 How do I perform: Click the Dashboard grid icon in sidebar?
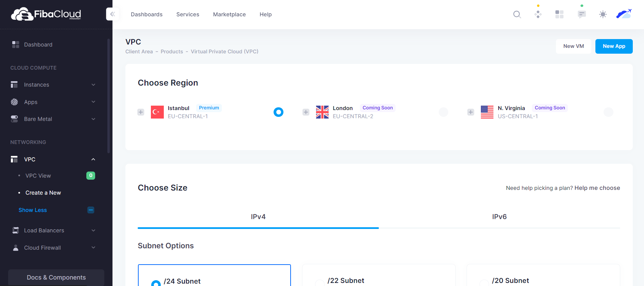[x=16, y=44]
